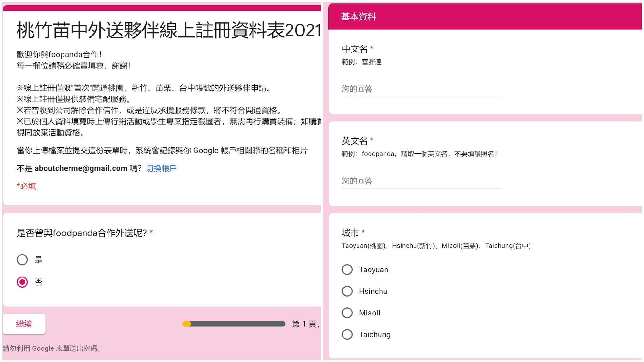Click the 城市 question label
This screenshot has height=362, width=644.
(350, 233)
